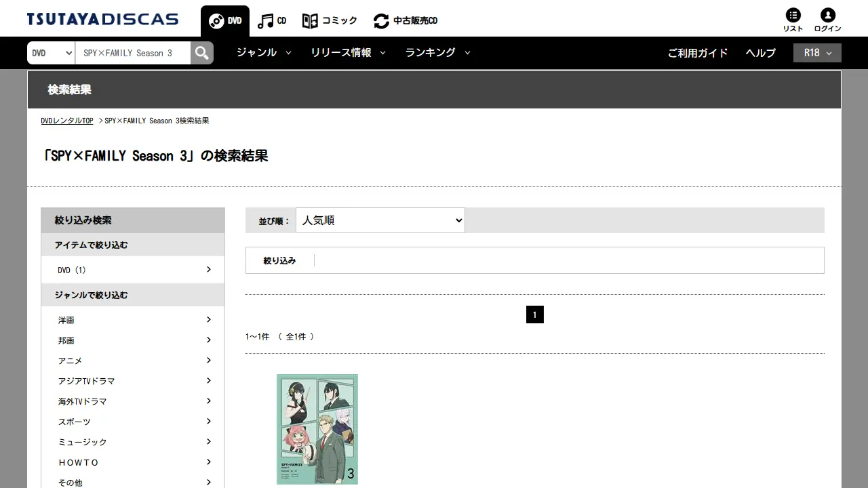This screenshot has width=868, height=488.
Task: Expand the ジャンル navigation menu
Action: [x=263, y=53]
